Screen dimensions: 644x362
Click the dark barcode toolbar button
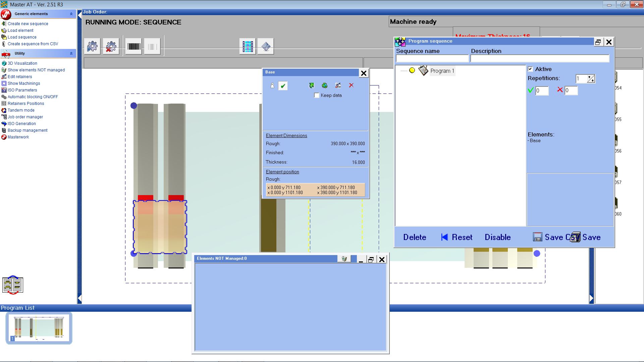133,46
